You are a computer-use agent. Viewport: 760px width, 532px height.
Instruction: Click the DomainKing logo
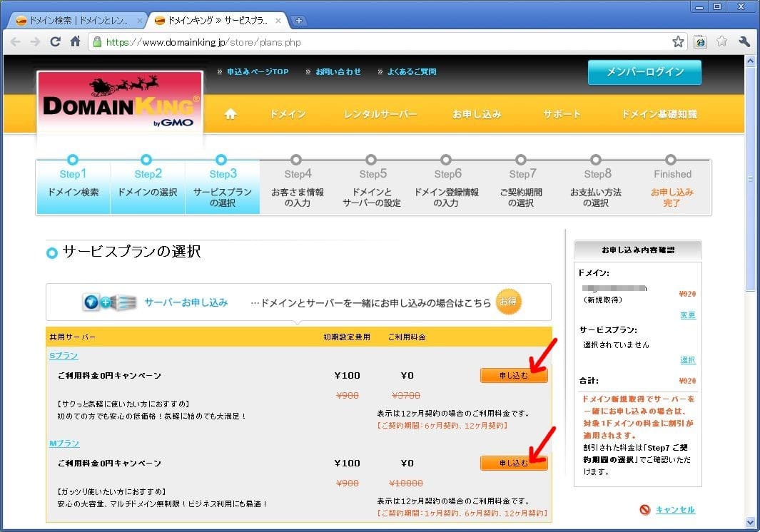point(120,106)
